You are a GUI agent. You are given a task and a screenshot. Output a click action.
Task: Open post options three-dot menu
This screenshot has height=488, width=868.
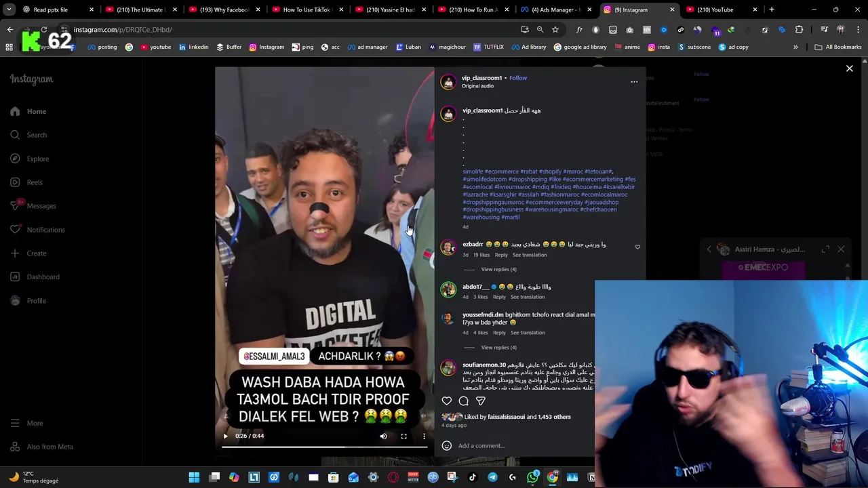pyautogui.click(x=634, y=82)
